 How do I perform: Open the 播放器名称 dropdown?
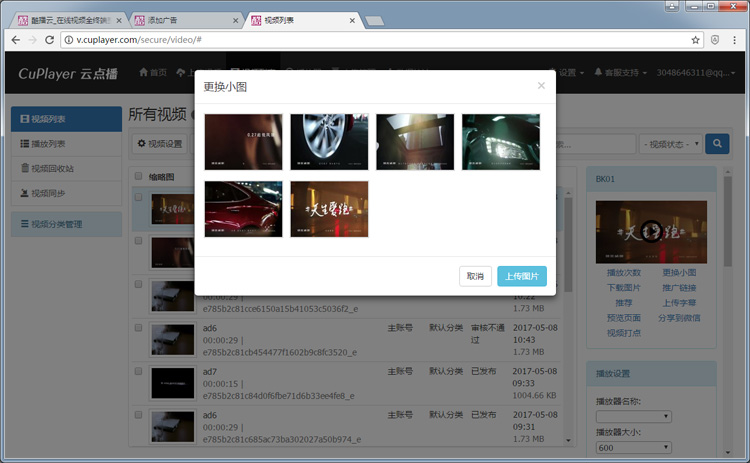[x=633, y=416]
